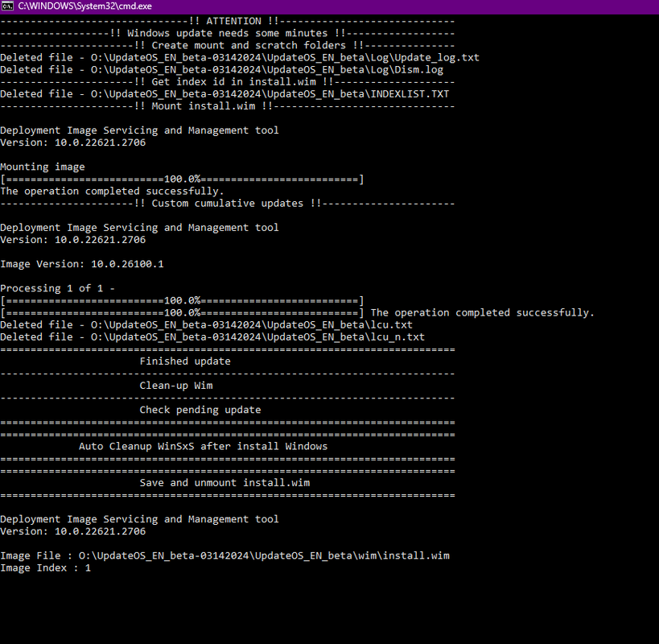This screenshot has width=659, height=644.
Task: Click the second Processing 100.0% progress bar
Action: [182, 313]
